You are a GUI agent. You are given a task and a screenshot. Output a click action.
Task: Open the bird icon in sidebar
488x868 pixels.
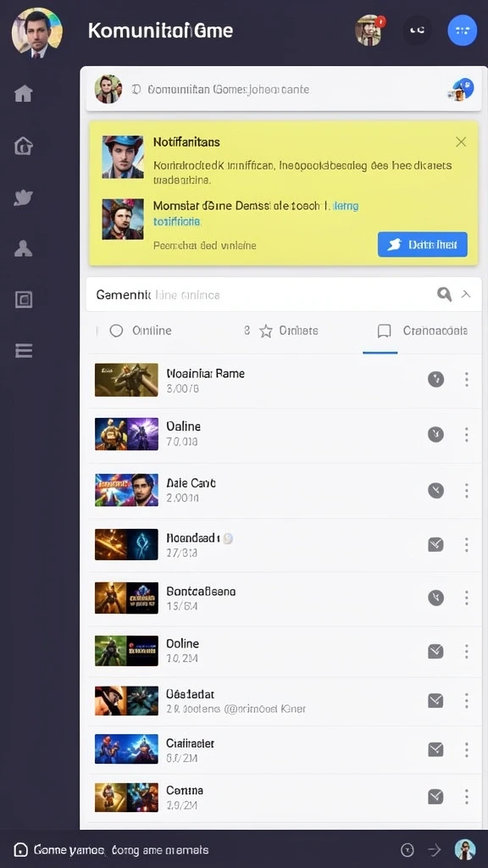click(23, 198)
